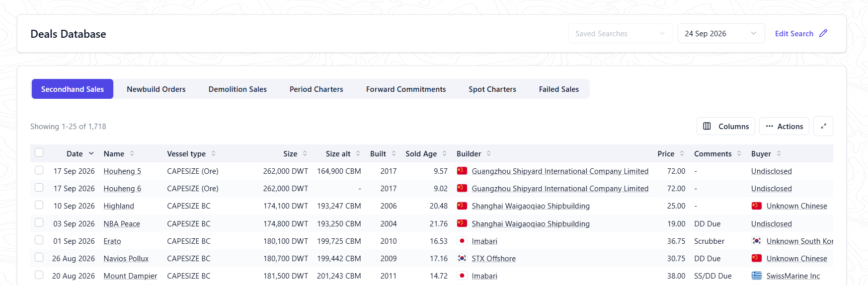This screenshot has width=868, height=285.
Task: Open the Erato vessel link
Action: coord(112,241)
